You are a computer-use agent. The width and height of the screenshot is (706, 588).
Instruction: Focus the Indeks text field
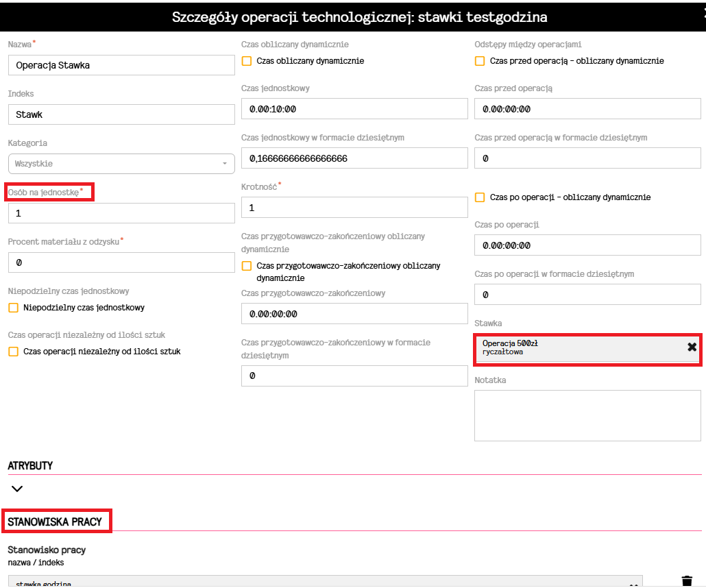[121, 114]
